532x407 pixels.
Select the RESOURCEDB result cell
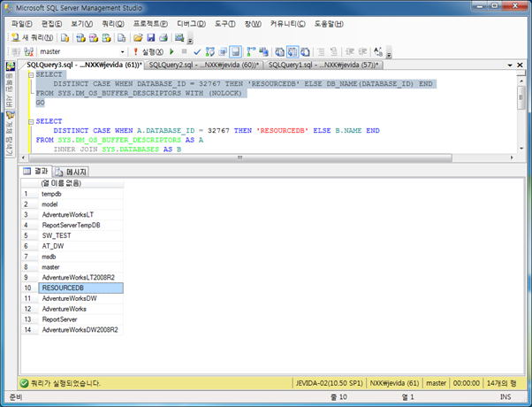coord(81,288)
